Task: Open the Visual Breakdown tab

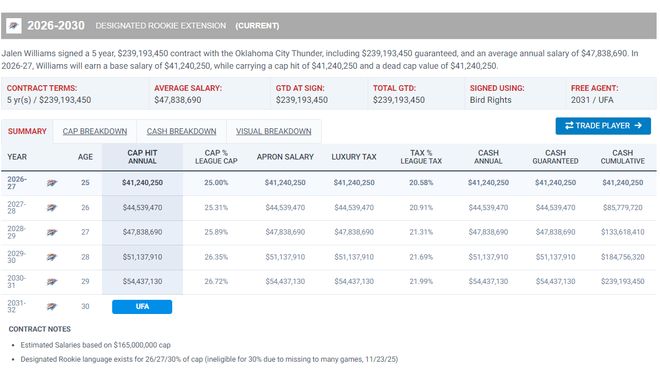Action: [274, 131]
